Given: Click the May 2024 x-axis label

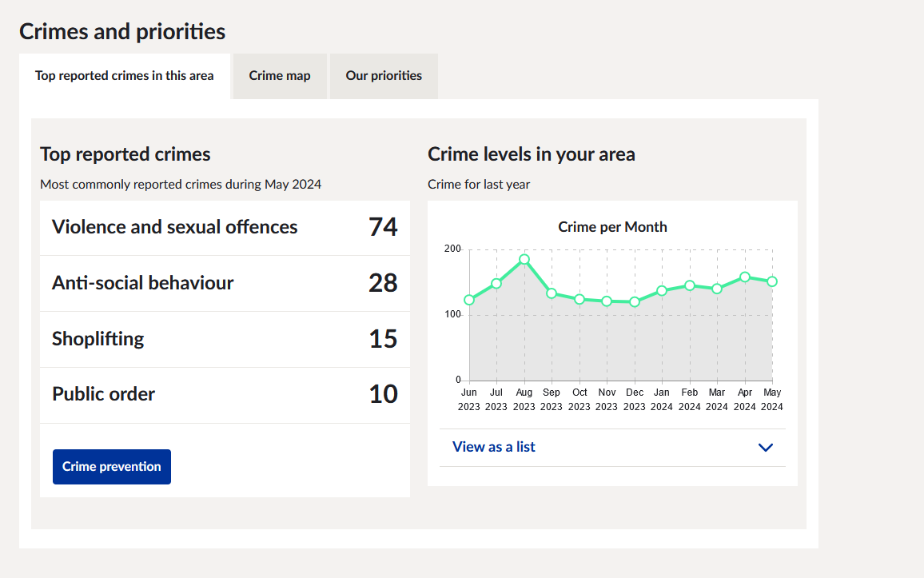Looking at the screenshot, I should pos(772,400).
